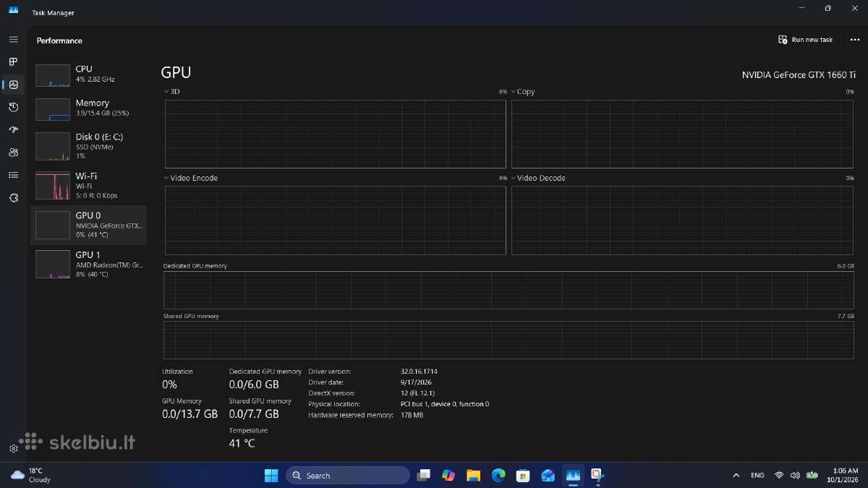Open the Users page icon
Viewport: 868px width, 488px height.
click(x=13, y=153)
